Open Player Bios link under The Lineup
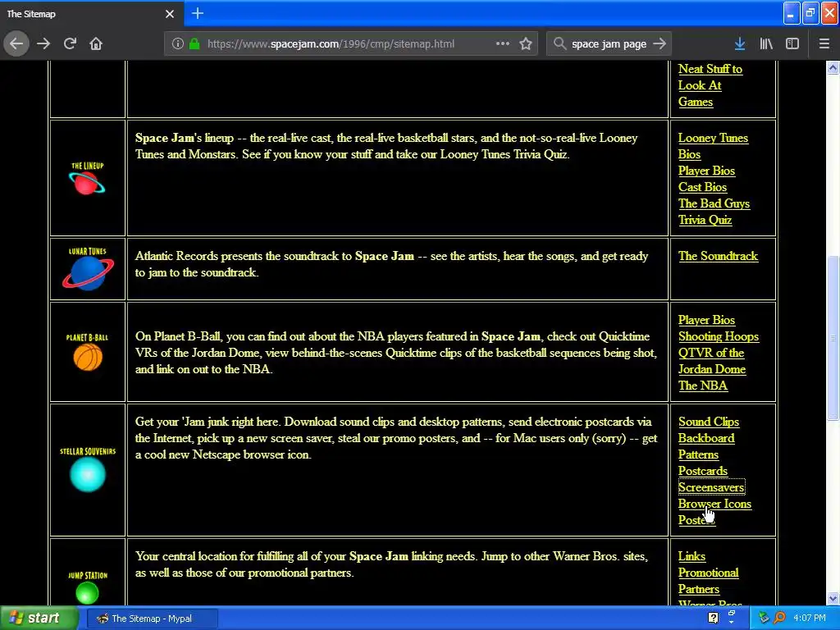 pyautogui.click(x=706, y=171)
